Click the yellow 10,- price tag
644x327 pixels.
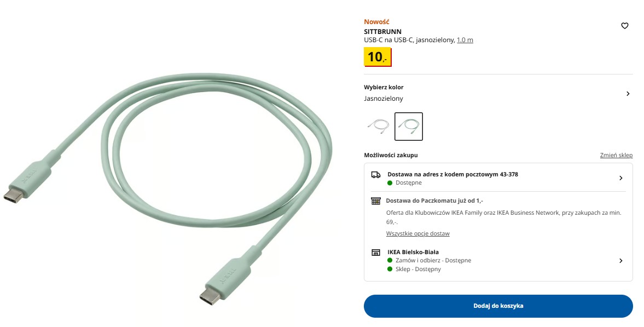tap(378, 57)
